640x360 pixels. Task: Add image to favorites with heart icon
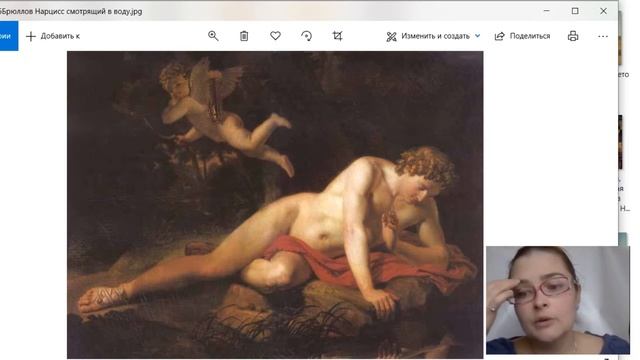[x=276, y=36]
